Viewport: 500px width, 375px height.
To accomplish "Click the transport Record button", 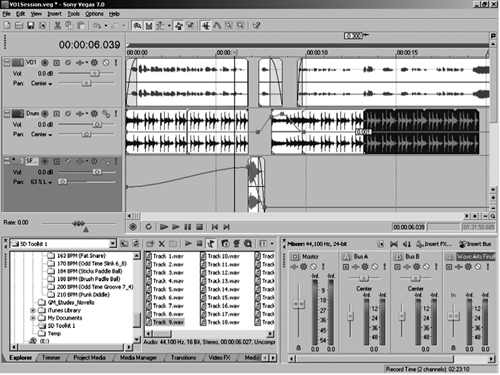I will 133,227.
